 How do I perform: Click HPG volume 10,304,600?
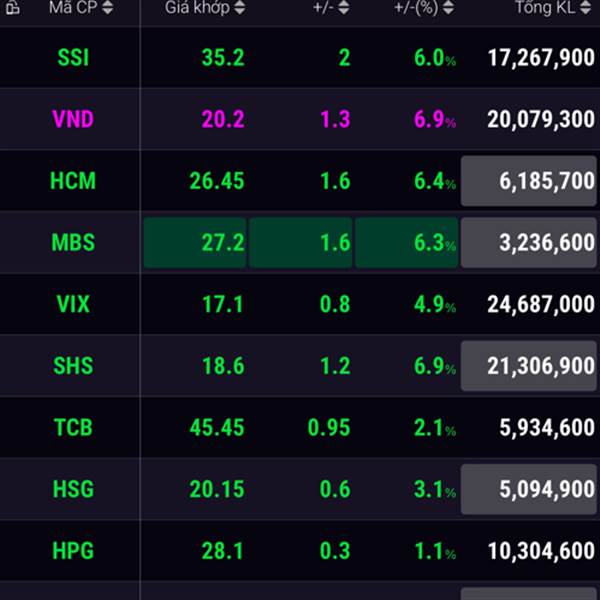tap(541, 551)
